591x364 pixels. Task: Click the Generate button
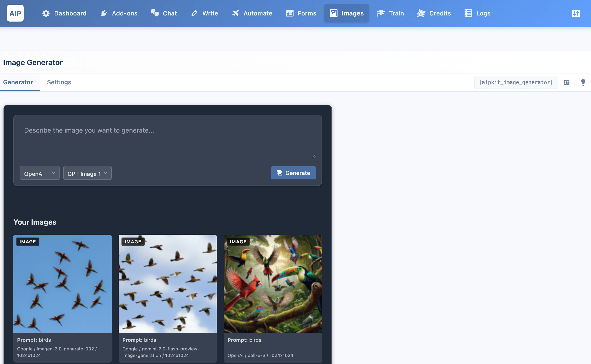click(293, 173)
